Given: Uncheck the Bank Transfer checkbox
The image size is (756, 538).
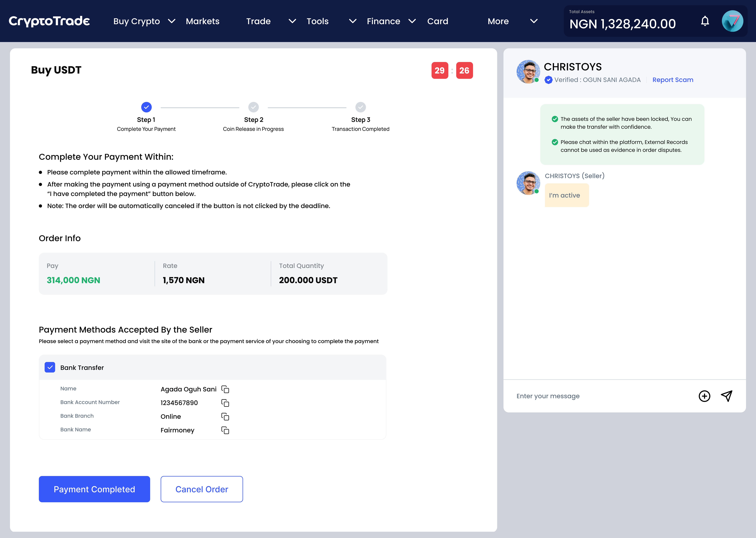Looking at the screenshot, I should [x=50, y=367].
